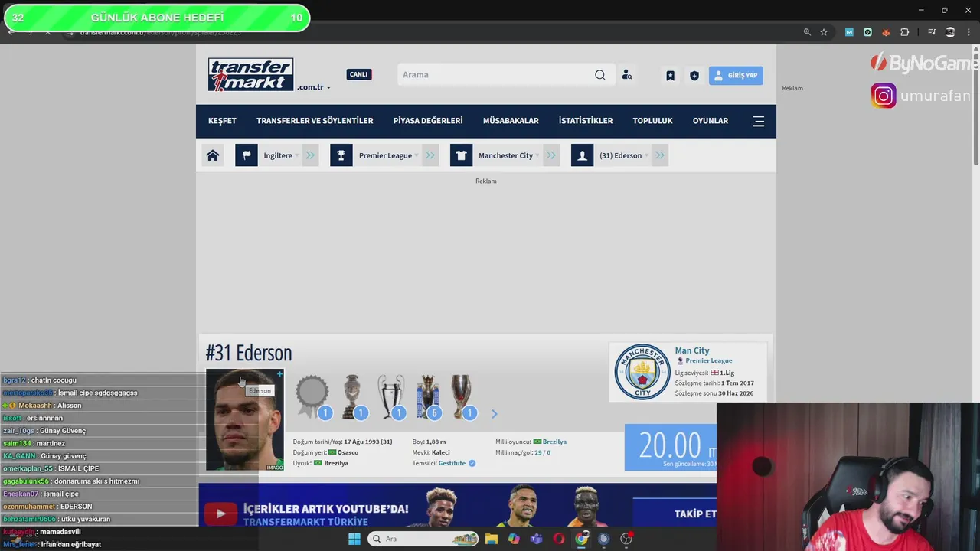Open the Brezilya national team link

[554, 442]
